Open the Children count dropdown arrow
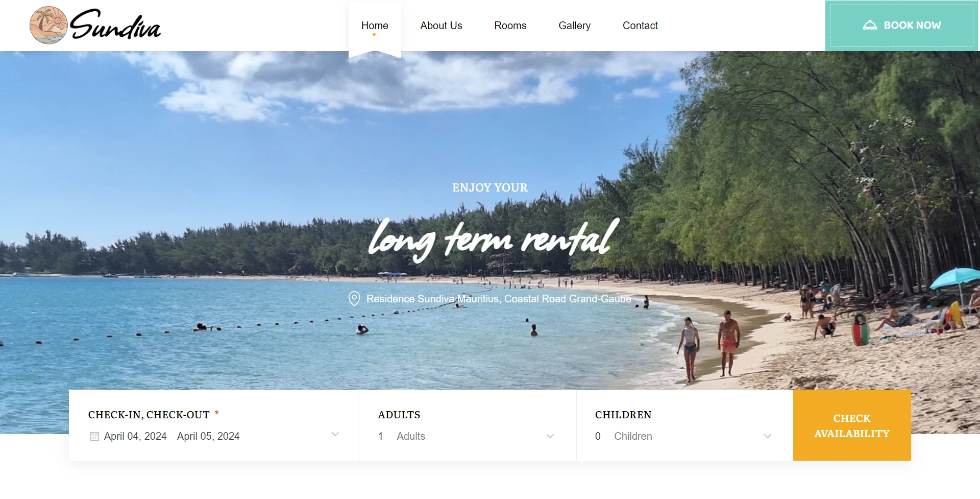Screen dimensions: 980x499 767,436
